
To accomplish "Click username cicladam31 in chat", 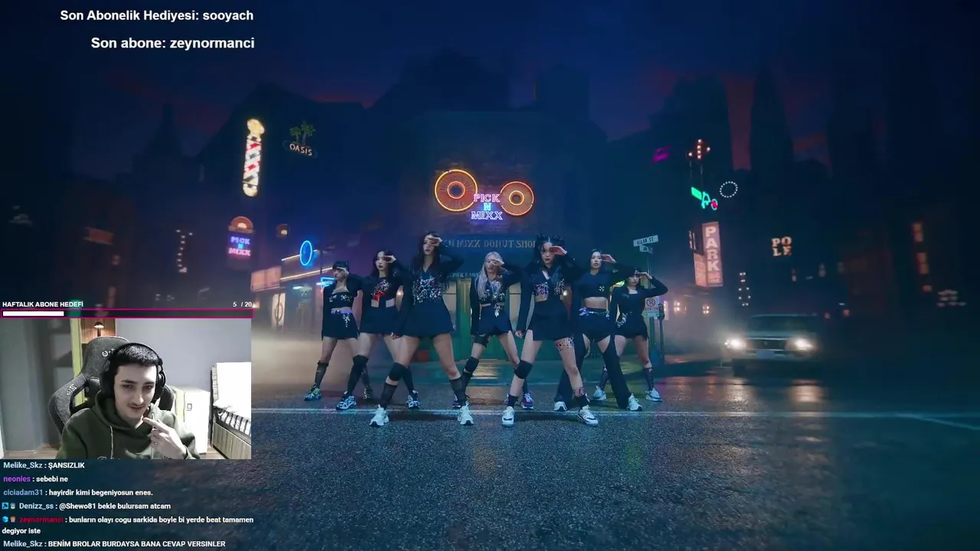I will pos(23,493).
